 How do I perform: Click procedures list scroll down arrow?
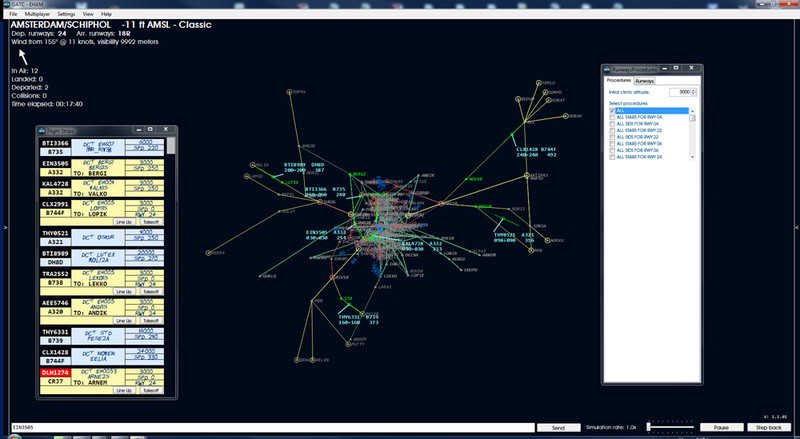click(692, 157)
